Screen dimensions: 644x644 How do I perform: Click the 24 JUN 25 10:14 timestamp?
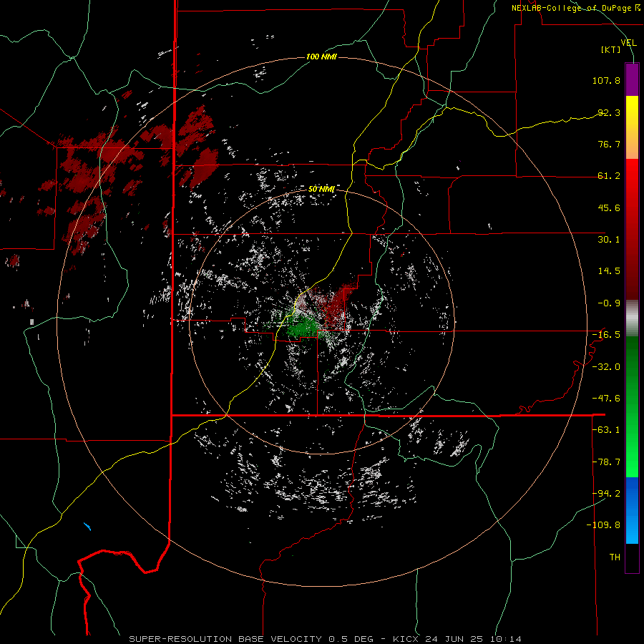pos(473,639)
